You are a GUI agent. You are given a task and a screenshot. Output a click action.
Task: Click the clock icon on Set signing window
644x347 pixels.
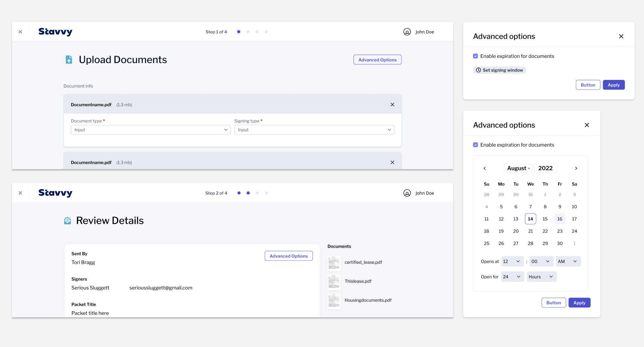point(478,70)
